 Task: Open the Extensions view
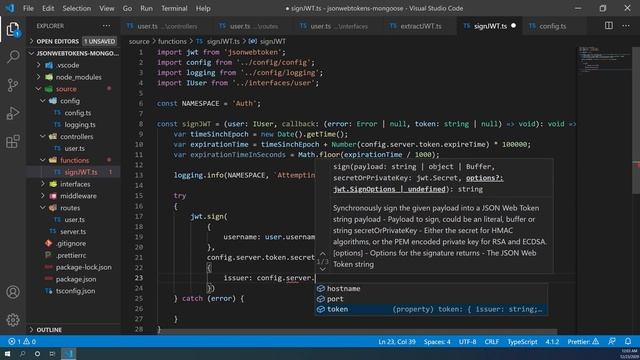pyautogui.click(x=13, y=142)
